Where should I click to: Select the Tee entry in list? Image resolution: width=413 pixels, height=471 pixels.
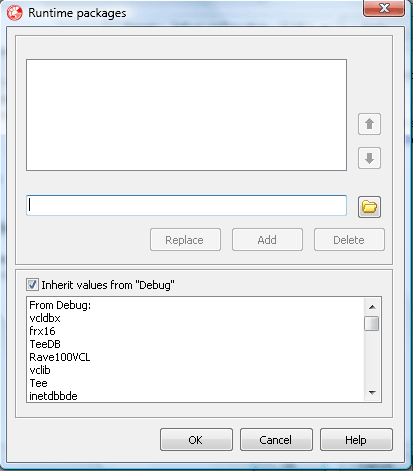tap(38, 383)
